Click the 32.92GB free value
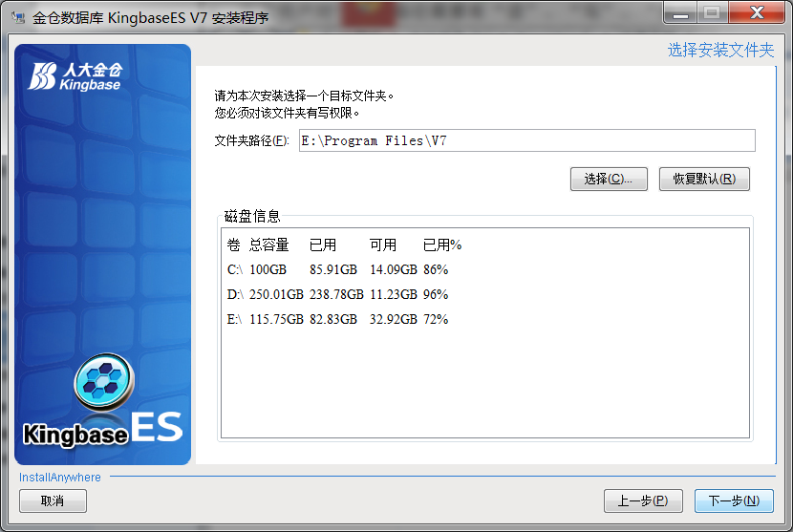 [x=393, y=320]
